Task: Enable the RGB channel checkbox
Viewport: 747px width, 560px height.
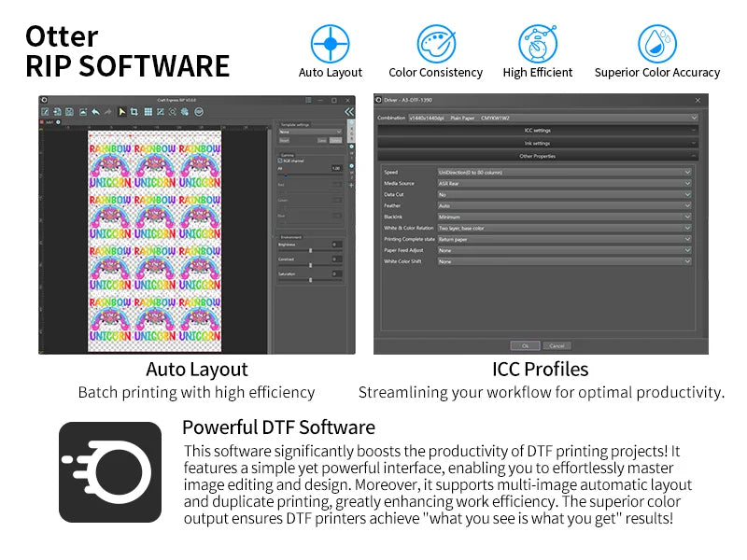Action: (278, 161)
